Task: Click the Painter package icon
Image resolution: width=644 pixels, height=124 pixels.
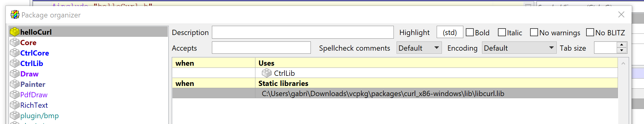Action: [x=15, y=84]
